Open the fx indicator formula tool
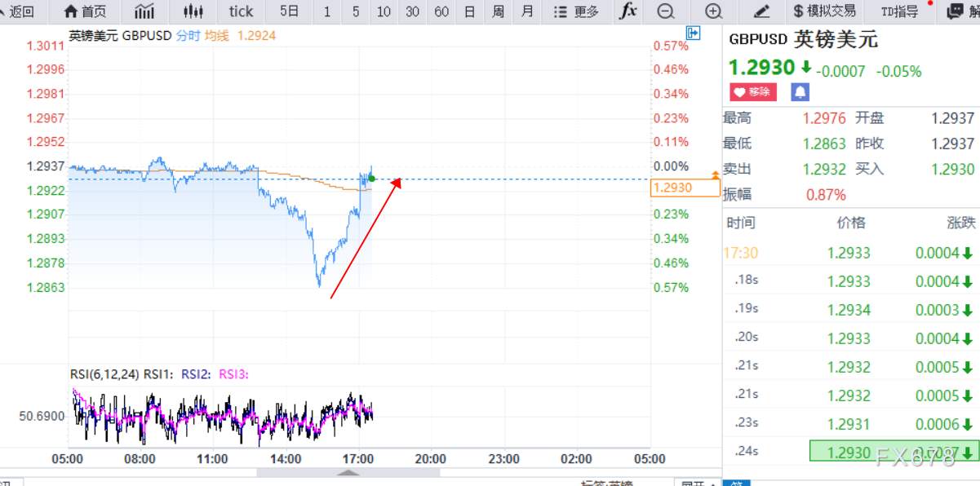The height and width of the screenshot is (486, 980). 627,11
